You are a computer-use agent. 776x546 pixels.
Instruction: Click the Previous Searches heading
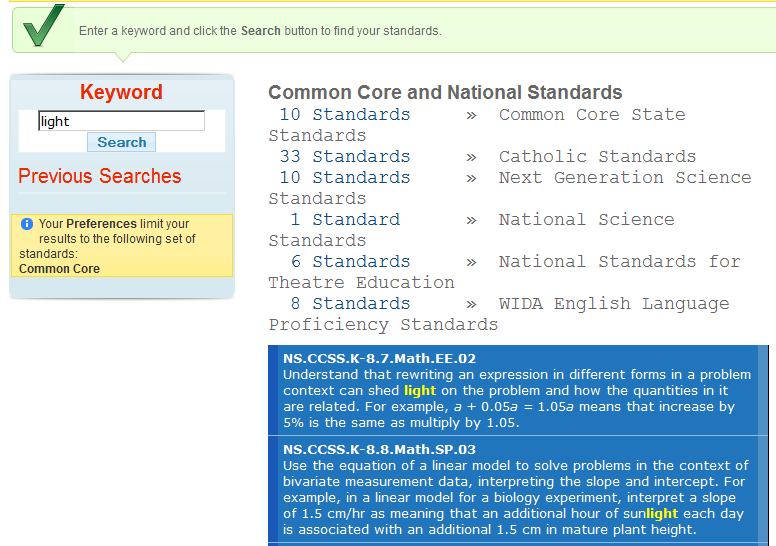(100, 176)
